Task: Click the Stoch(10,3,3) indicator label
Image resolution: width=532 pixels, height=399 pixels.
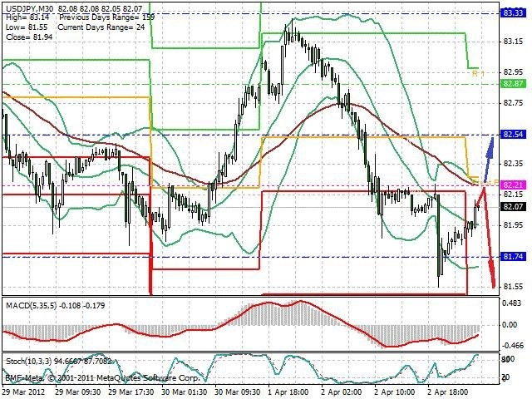Action: coord(28,361)
